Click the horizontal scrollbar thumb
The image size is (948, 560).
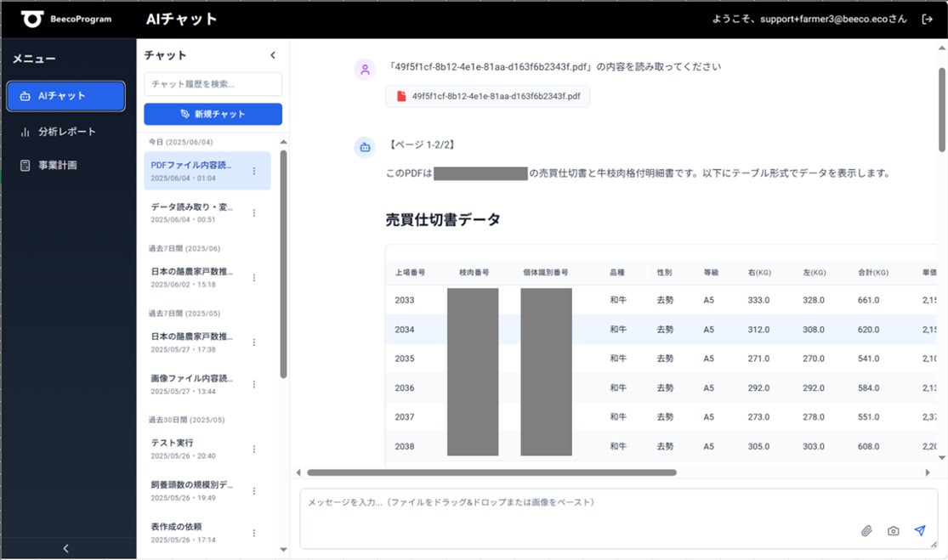click(x=491, y=473)
